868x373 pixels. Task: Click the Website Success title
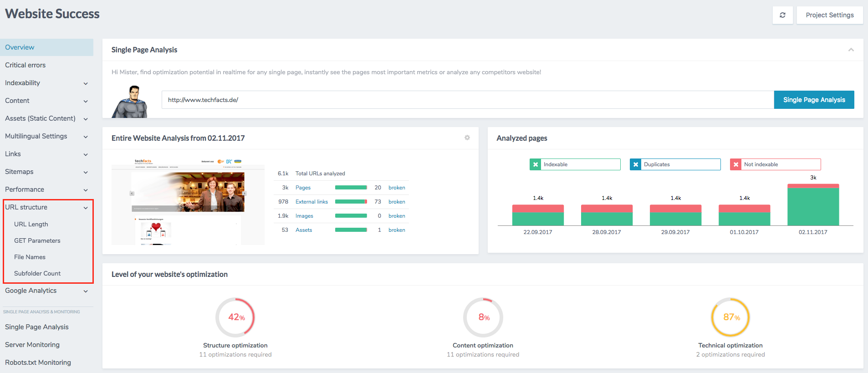52,14
